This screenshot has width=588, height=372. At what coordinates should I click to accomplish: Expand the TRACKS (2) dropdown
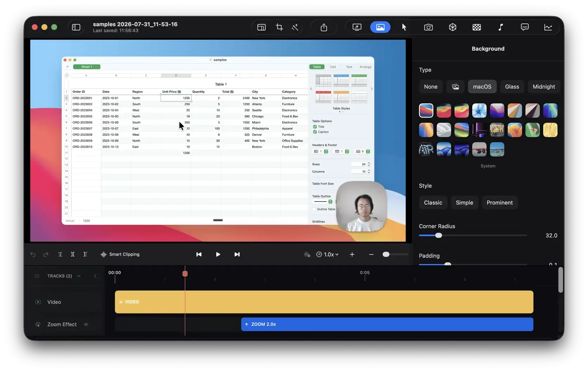[79, 276]
